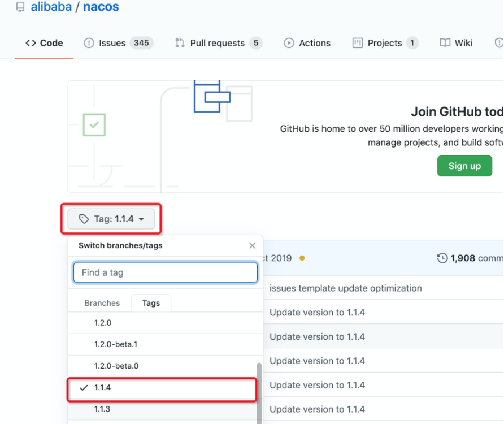
Task: Choose tag 1.1.3
Action: click(163, 409)
